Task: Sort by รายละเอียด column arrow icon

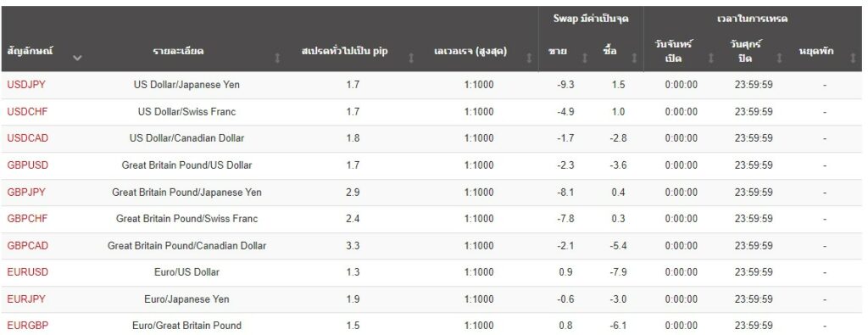Action: pyautogui.click(x=277, y=57)
